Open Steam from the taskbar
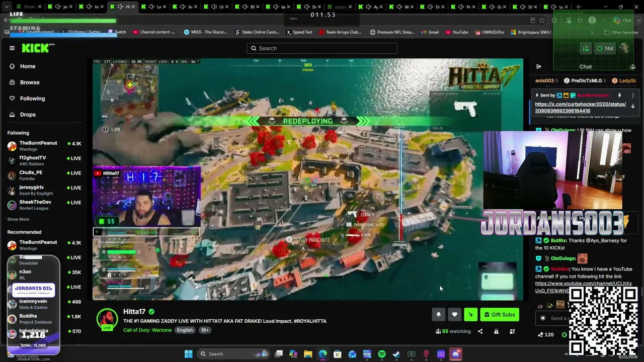This screenshot has width=644, height=362. pos(396,354)
